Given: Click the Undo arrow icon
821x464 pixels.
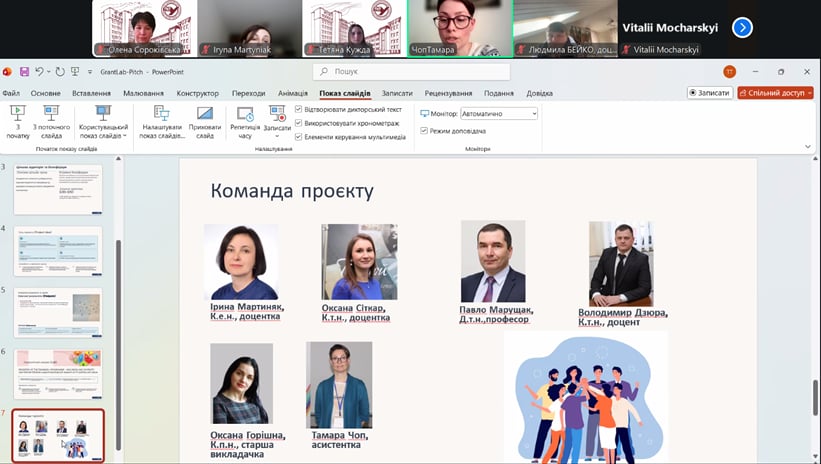Looking at the screenshot, I should (x=40, y=72).
